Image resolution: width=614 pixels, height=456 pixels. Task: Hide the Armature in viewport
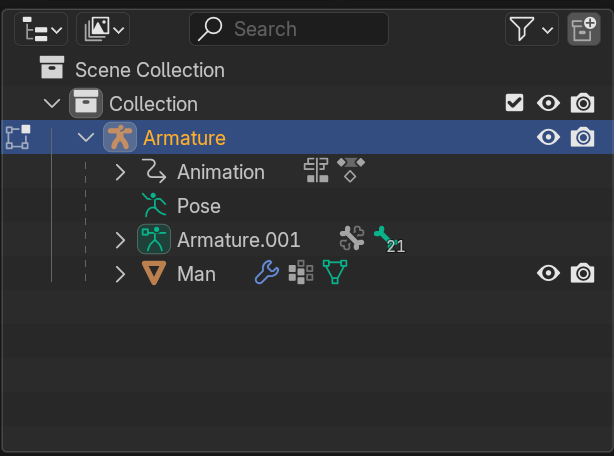pyautogui.click(x=548, y=137)
